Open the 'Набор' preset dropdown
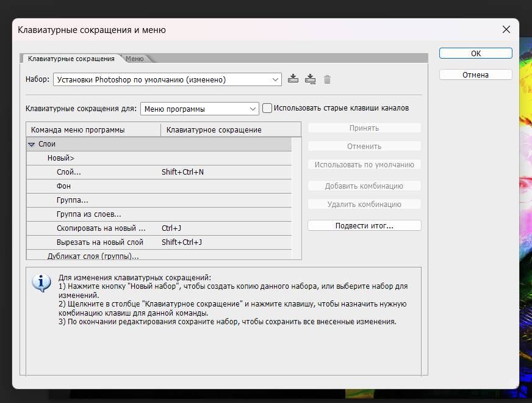Screen dimensions: 532x403 (167, 79)
